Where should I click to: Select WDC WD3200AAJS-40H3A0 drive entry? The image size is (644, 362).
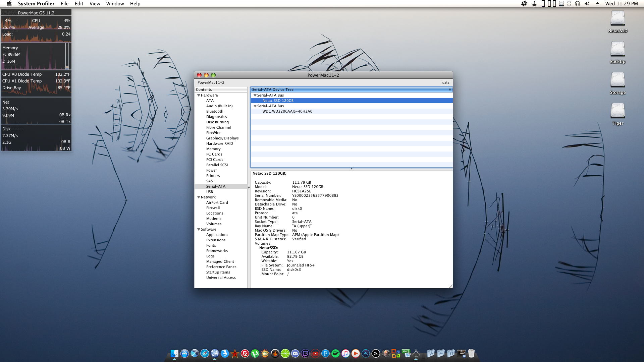tap(287, 111)
